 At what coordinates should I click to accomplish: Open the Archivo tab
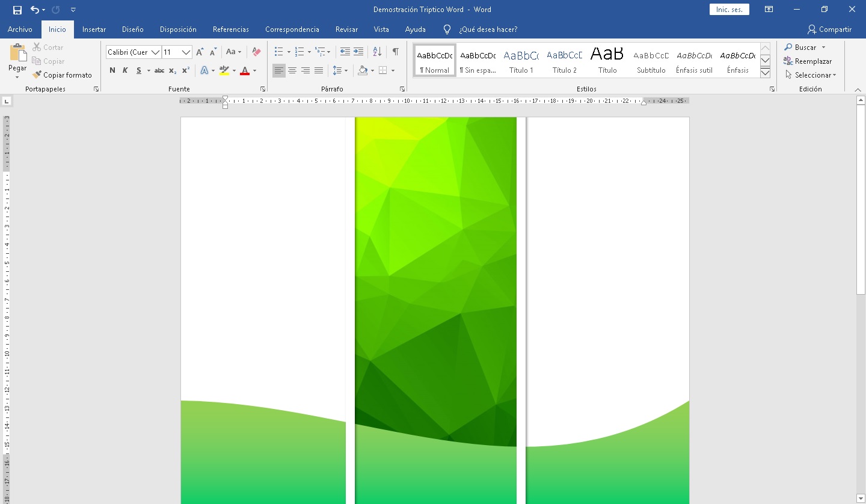click(x=20, y=29)
